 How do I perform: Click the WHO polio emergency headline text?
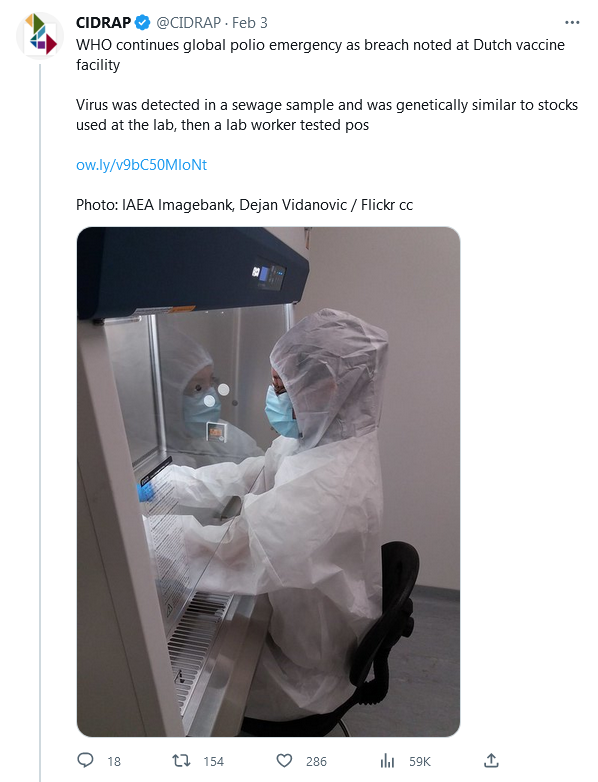pos(320,54)
